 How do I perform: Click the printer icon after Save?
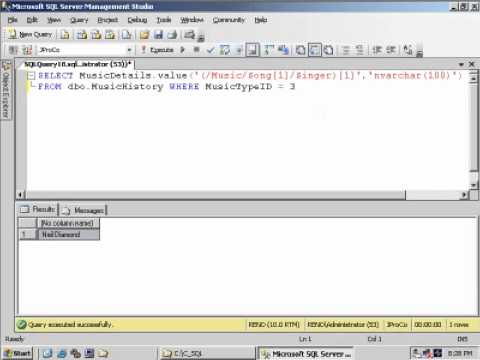point(172,35)
